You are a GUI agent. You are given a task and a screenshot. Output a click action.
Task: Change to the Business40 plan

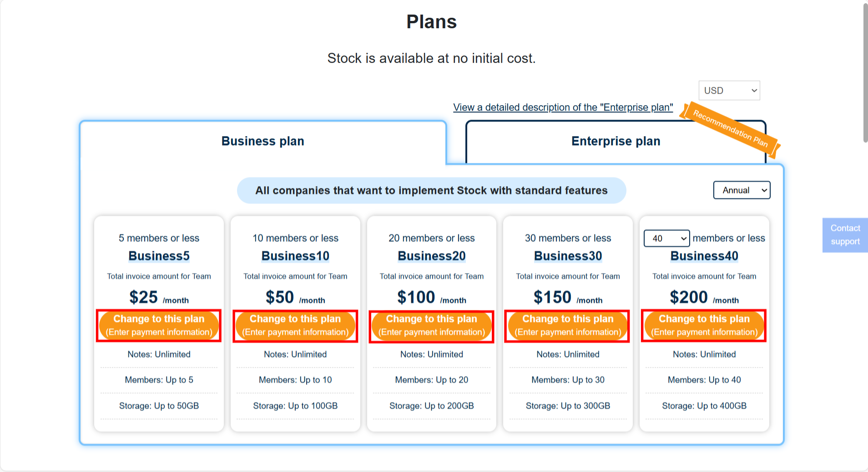click(703, 325)
